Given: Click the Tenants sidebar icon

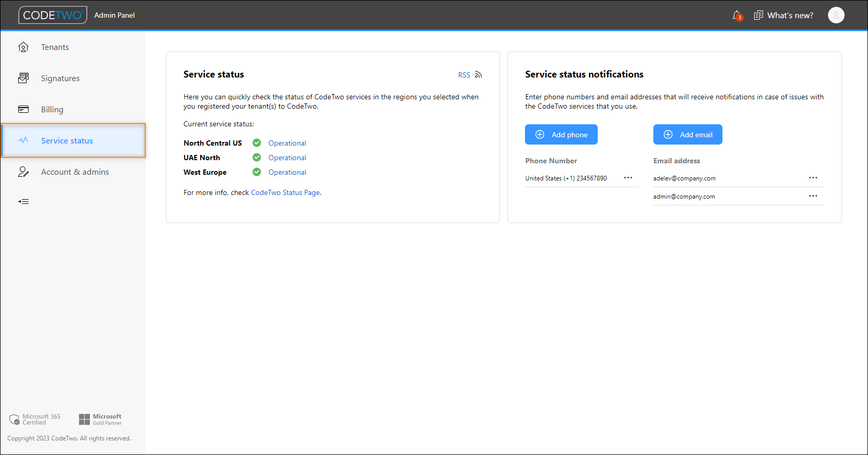Looking at the screenshot, I should [x=23, y=47].
